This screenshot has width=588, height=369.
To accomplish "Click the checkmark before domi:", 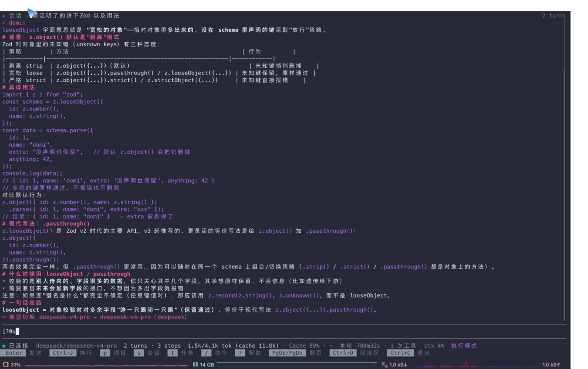I will tap(4, 23).
